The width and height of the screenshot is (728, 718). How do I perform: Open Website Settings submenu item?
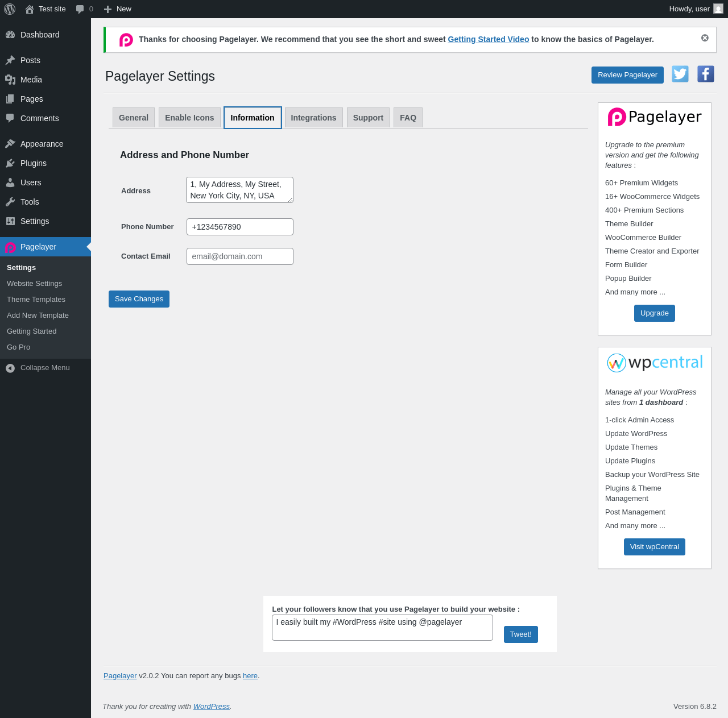tap(35, 284)
